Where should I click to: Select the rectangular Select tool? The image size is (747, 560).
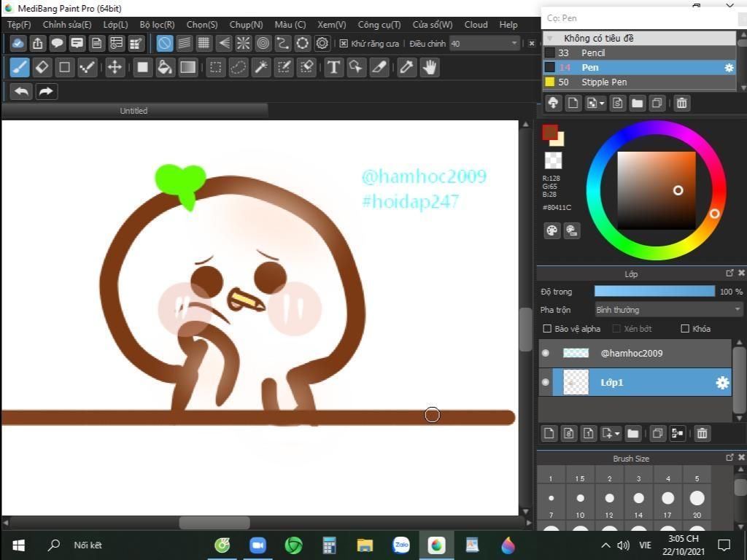click(x=215, y=67)
